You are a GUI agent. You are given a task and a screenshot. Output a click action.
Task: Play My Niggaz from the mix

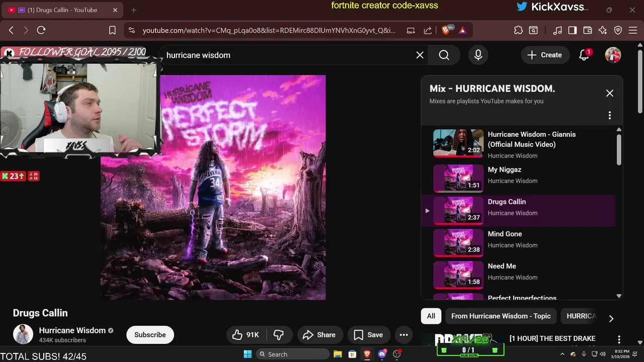point(518,178)
